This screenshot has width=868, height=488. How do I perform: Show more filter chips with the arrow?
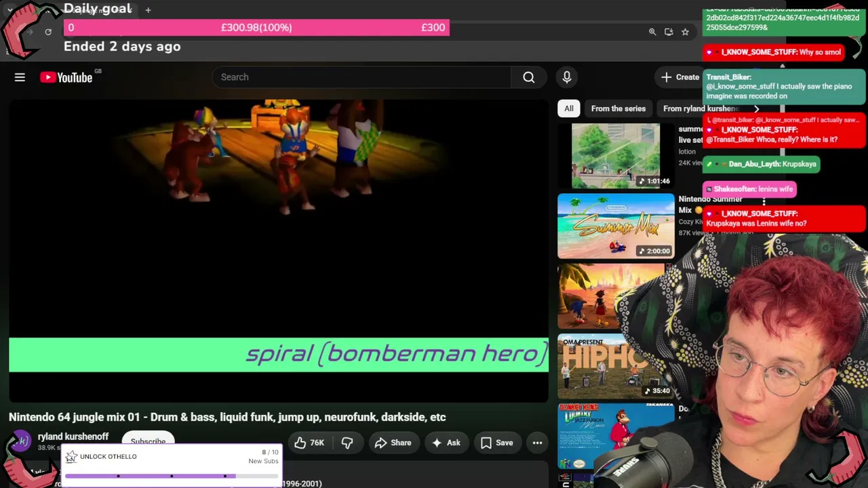coord(756,108)
